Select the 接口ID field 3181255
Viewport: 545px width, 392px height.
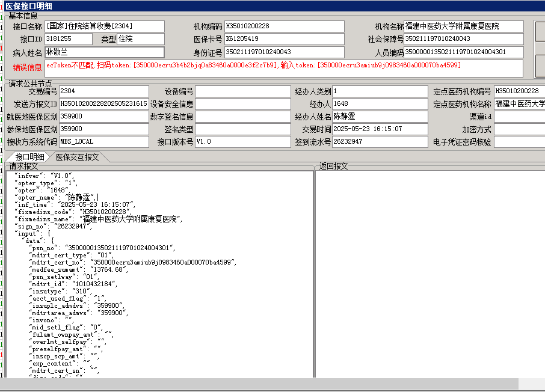point(69,39)
